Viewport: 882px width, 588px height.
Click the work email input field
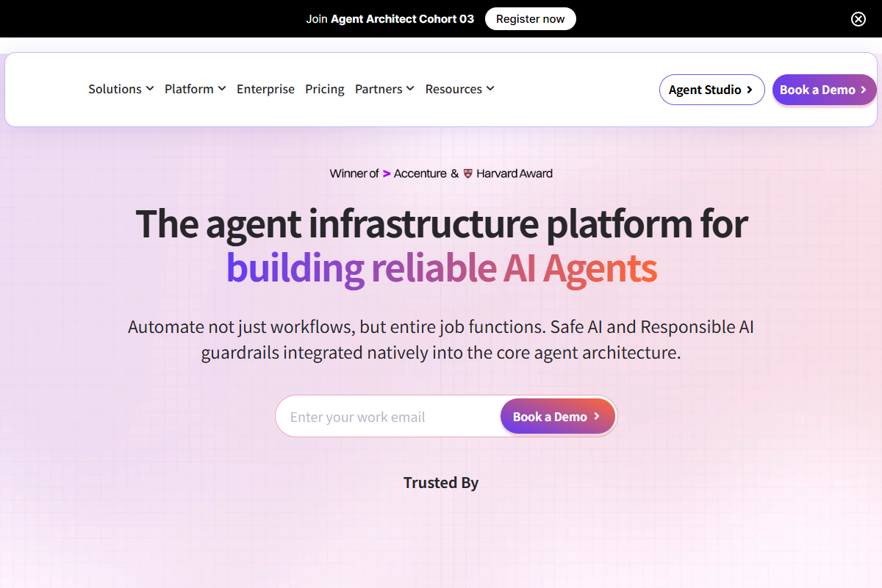382,416
